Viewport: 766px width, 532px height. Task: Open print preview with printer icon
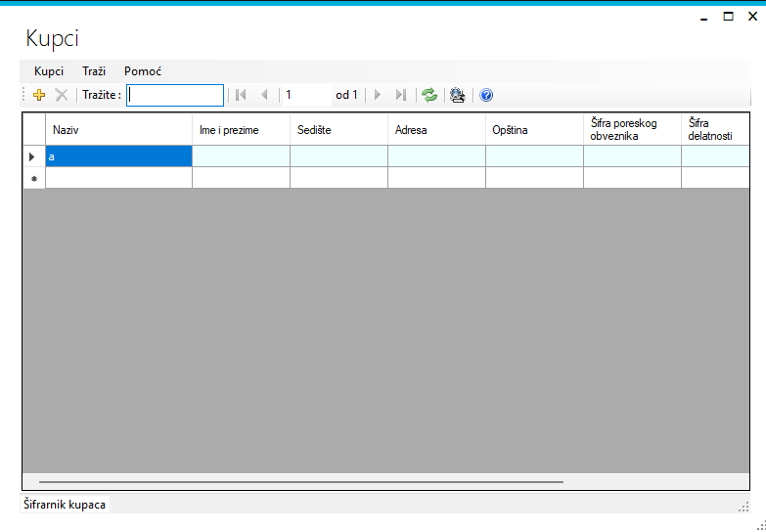[458, 95]
